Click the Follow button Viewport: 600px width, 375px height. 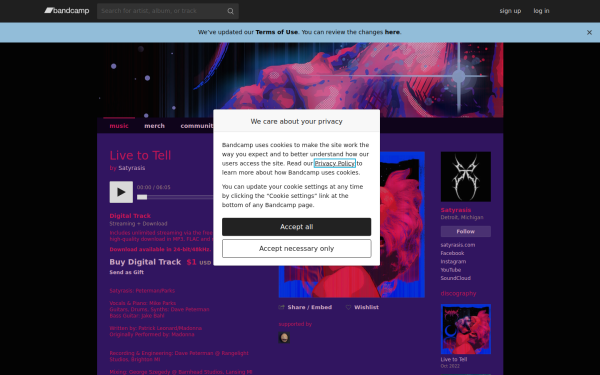(466, 232)
